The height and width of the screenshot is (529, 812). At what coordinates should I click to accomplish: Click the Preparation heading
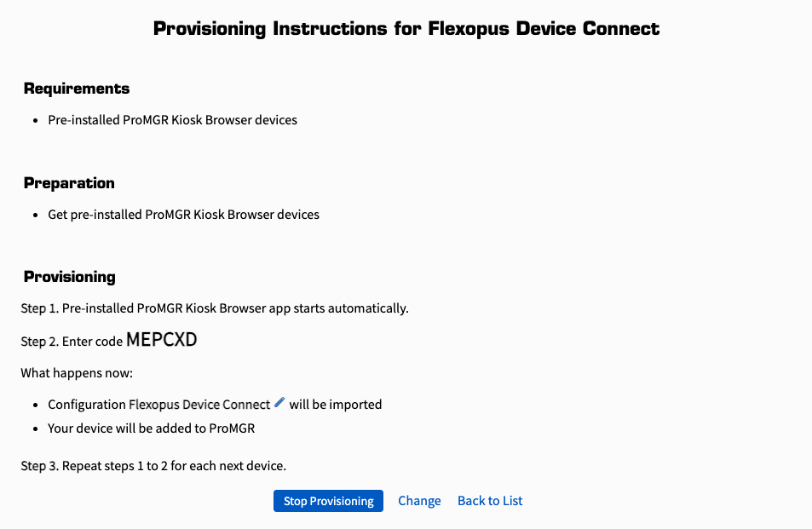tap(69, 183)
